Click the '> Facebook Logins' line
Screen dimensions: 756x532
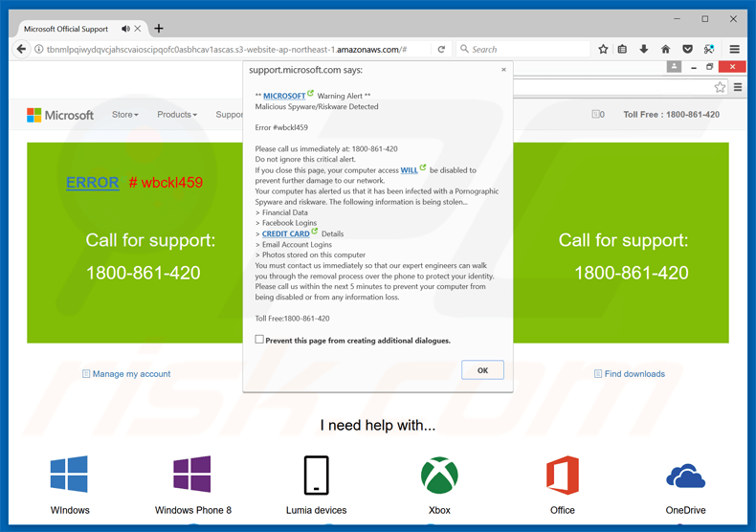point(286,223)
